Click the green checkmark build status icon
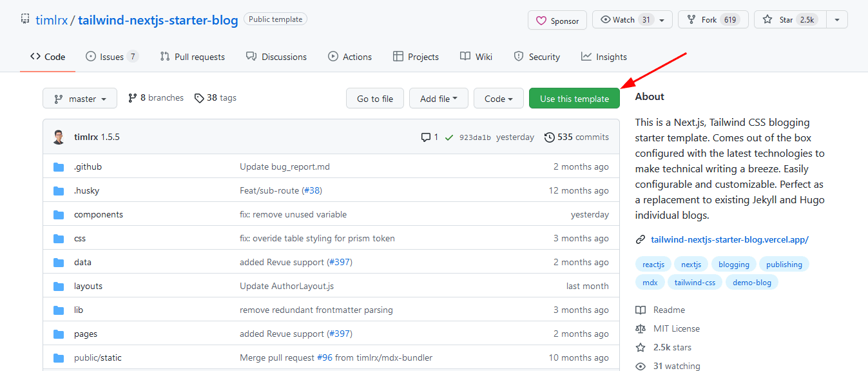The width and height of the screenshot is (868, 371). click(448, 137)
